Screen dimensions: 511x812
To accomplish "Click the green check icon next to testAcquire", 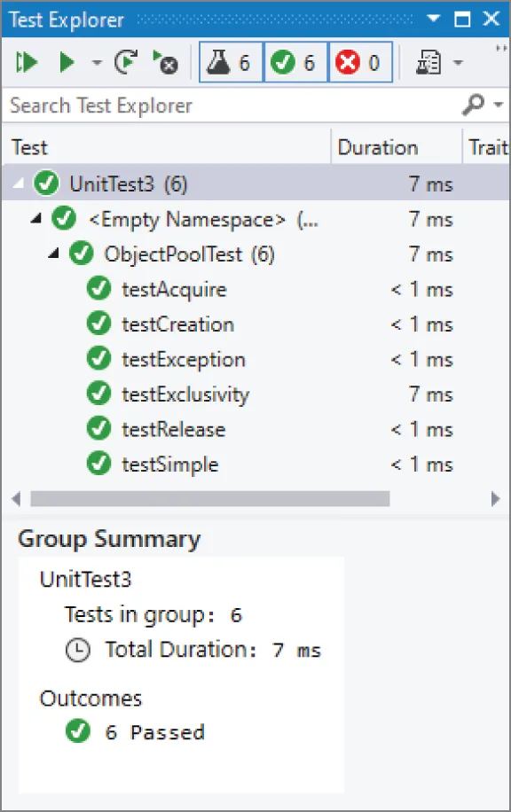I will [98, 288].
